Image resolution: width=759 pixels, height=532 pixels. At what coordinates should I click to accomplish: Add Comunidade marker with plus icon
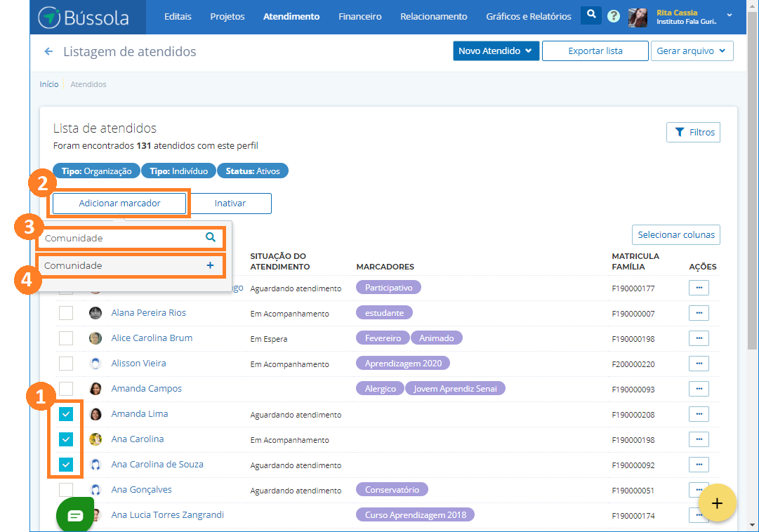(x=210, y=265)
